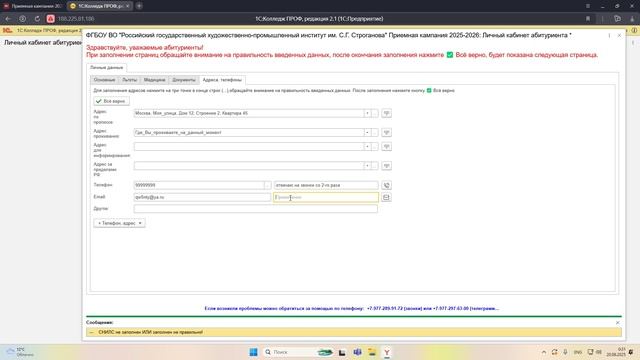The height and width of the screenshot is (360, 640).
Task: Expand dropdown arrow of residence address field
Action: click(367, 132)
